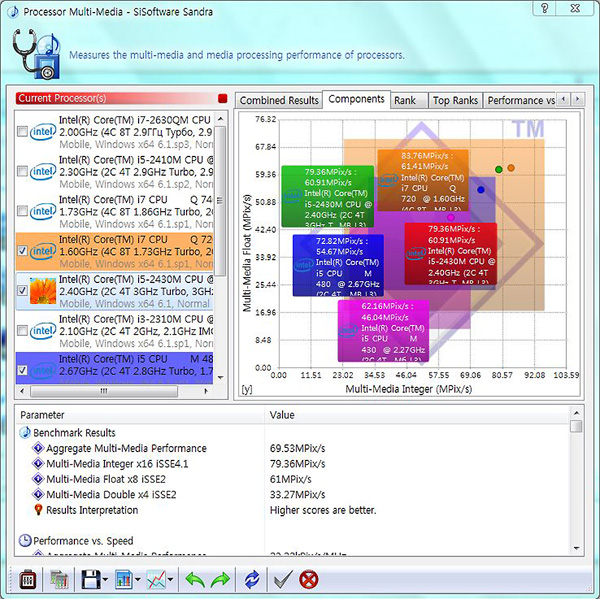Click orange i7 720 chart label box
The image size is (600, 599).
pos(423,180)
